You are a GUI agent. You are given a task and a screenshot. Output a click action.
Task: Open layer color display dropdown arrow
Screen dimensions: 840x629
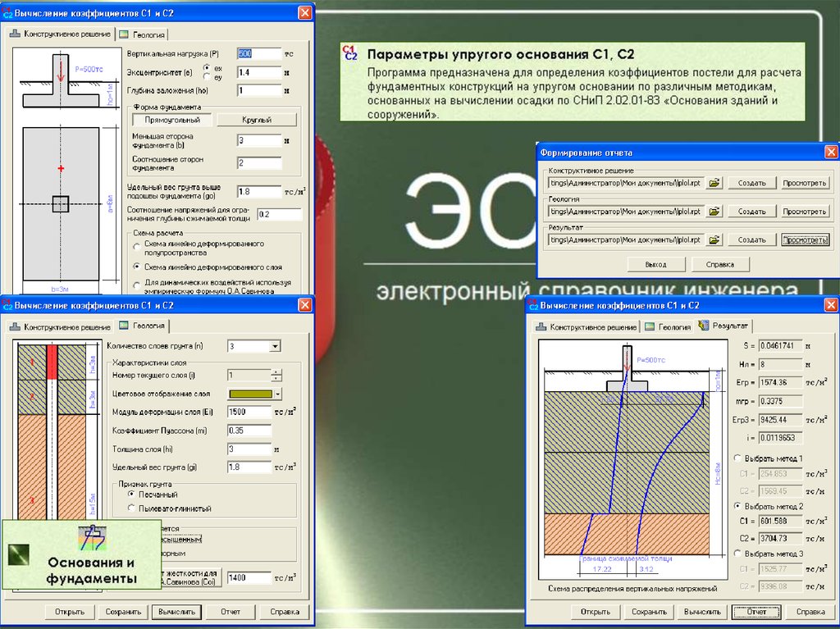pyautogui.click(x=277, y=394)
